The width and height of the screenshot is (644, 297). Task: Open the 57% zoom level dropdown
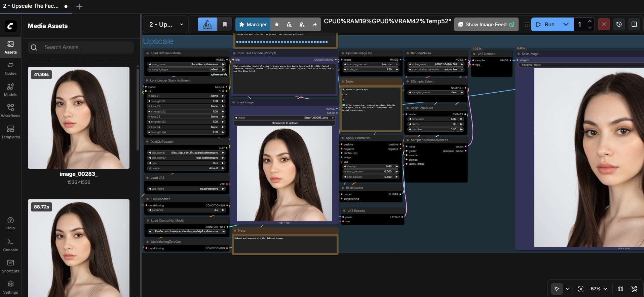[x=599, y=289]
